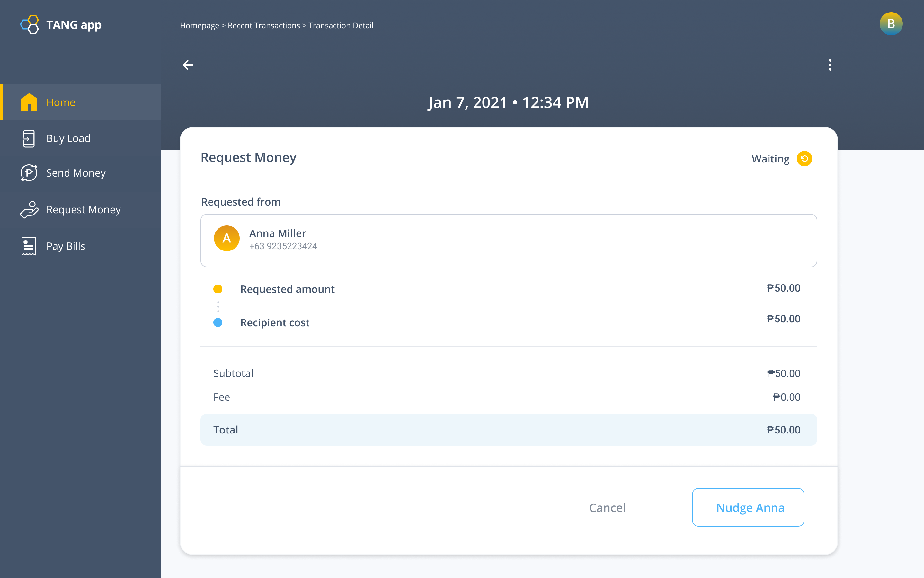Click the Total label

click(x=226, y=430)
